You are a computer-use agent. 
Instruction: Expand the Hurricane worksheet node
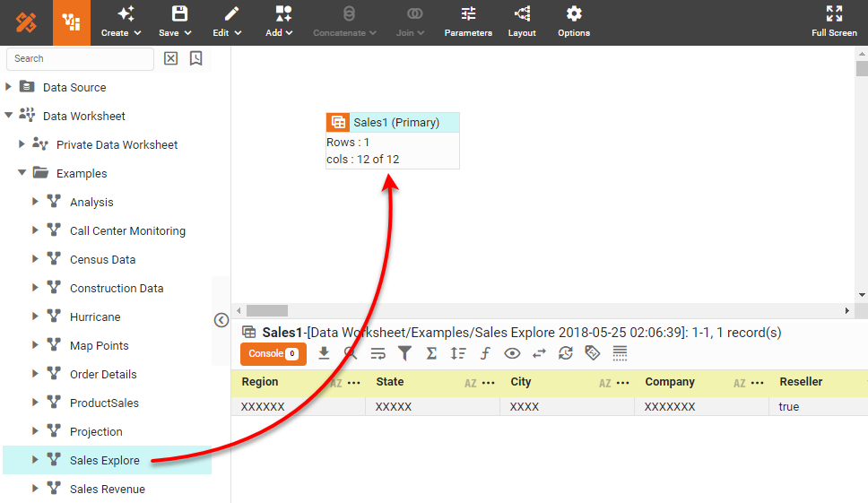36,317
